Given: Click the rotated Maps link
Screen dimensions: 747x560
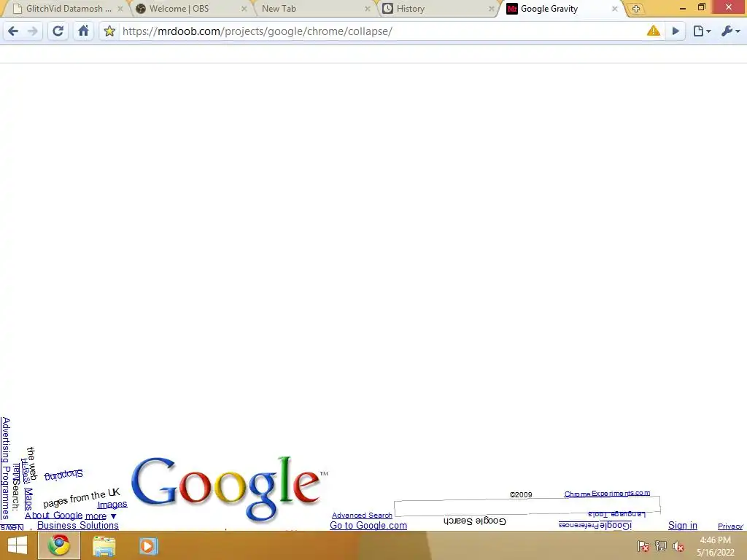Looking at the screenshot, I should [28, 499].
